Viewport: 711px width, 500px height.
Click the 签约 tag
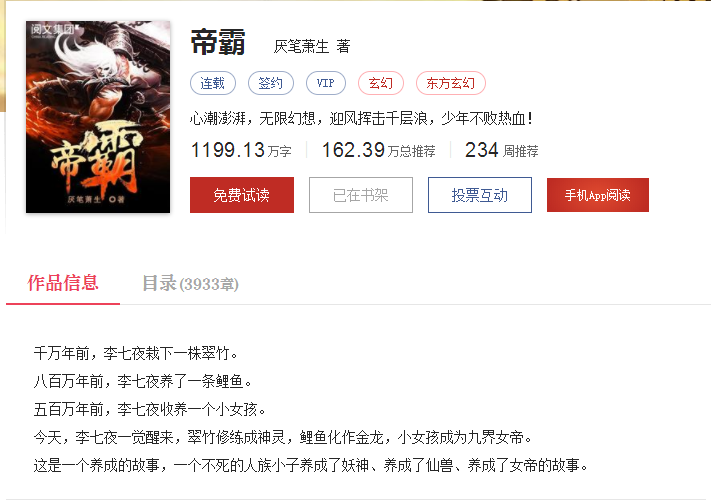pyautogui.click(x=271, y=83)
